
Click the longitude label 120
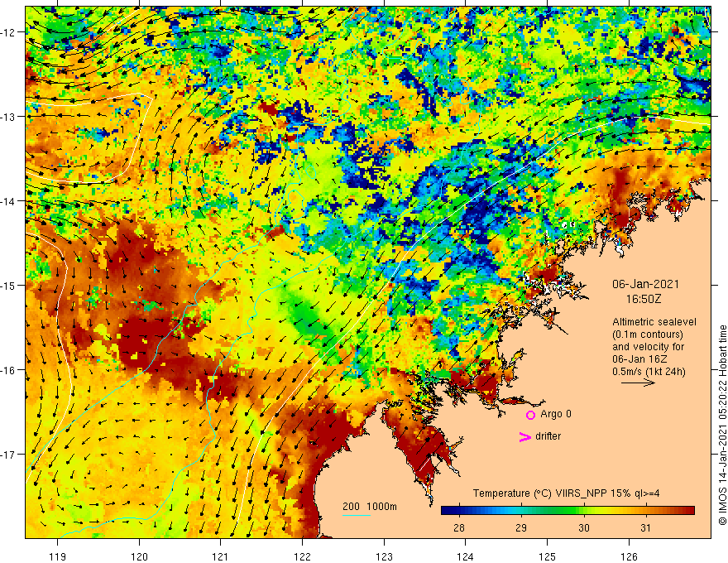click(x=139, y=556)
